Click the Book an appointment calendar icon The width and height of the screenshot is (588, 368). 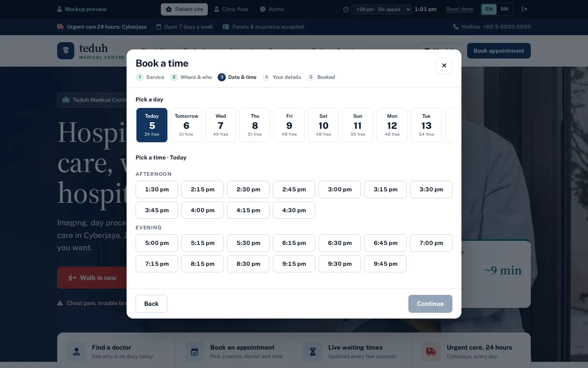(x=195, y=352)
